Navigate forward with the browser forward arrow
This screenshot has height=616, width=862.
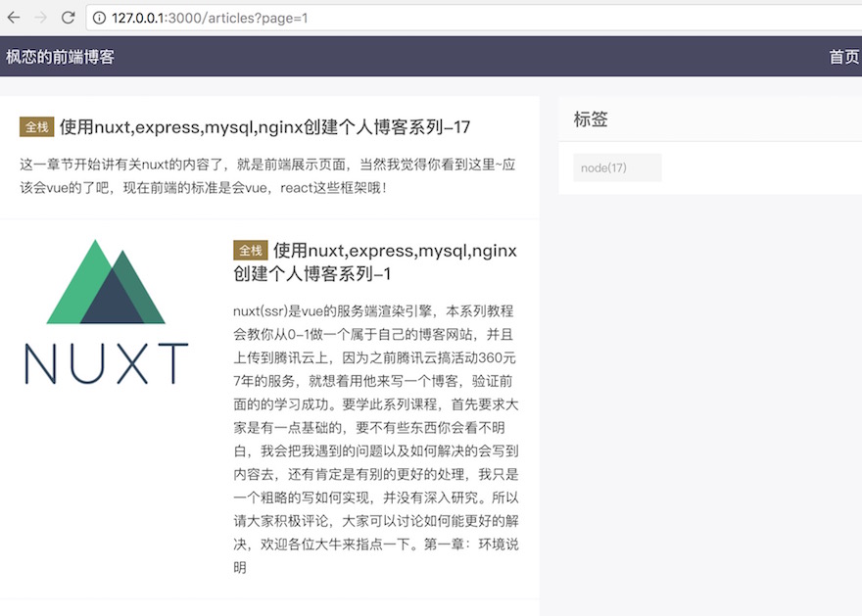(x=39, y=16)
